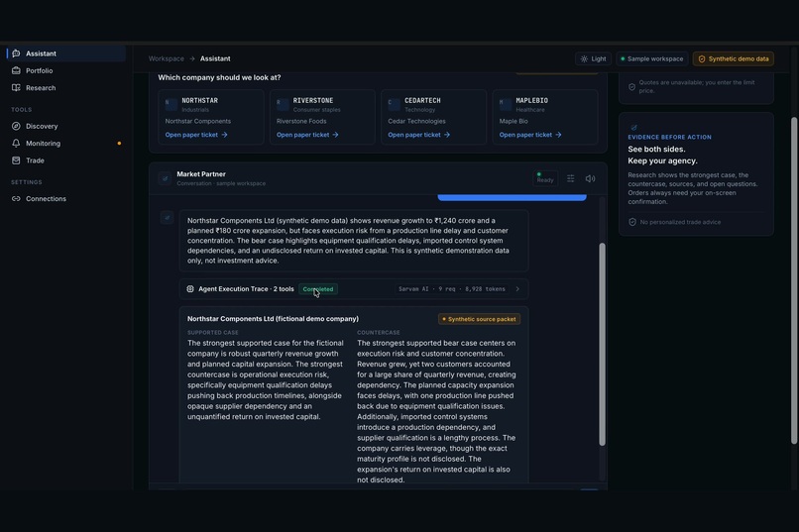Select the RIVERSTONE company avatar
This screenshot has width=799, height=532.
point(283,104)
